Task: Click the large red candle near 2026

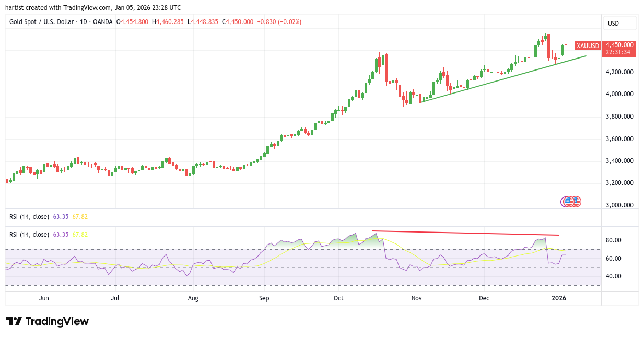Action: tap(549, 47)
